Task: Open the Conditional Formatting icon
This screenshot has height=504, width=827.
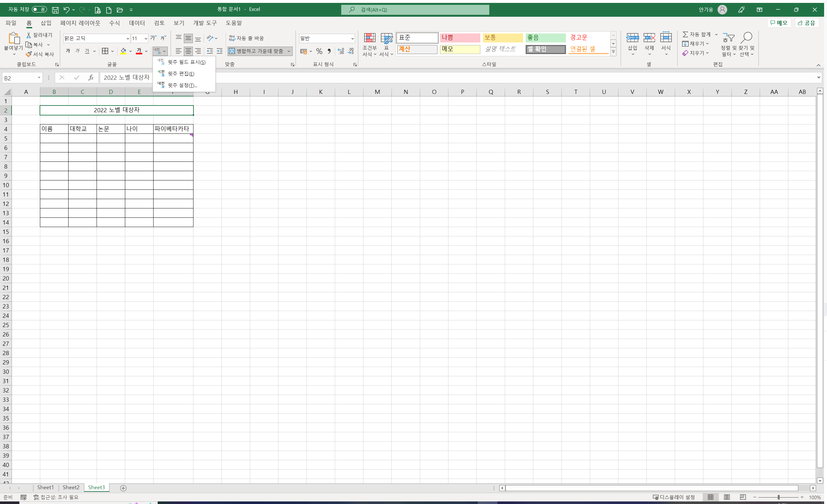Action: 370,39
